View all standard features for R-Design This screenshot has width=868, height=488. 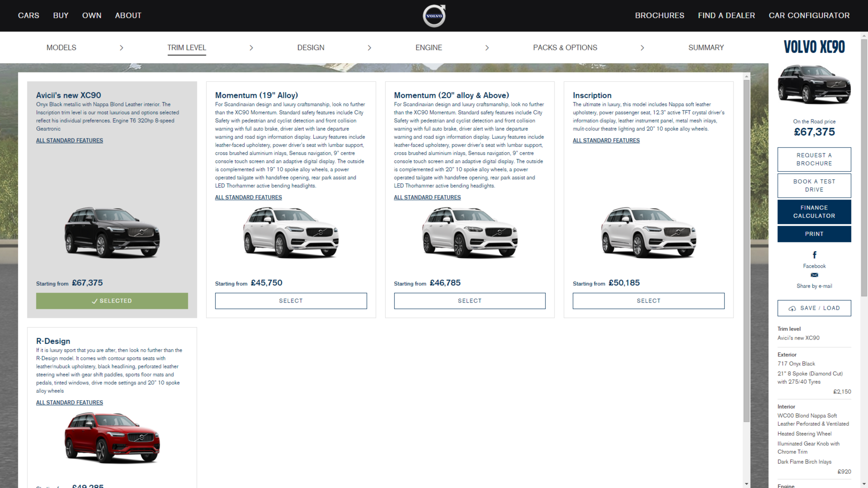pos(69,402)
